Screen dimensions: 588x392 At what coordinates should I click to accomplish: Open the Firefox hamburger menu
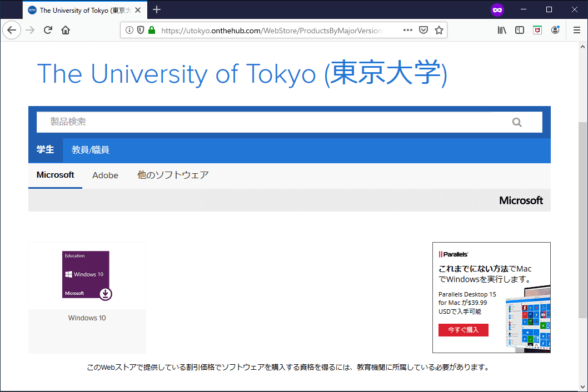(x=577, y=30)
